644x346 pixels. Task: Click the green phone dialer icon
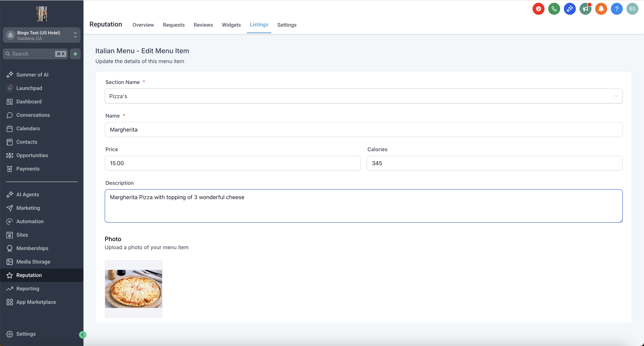[554, 9]
